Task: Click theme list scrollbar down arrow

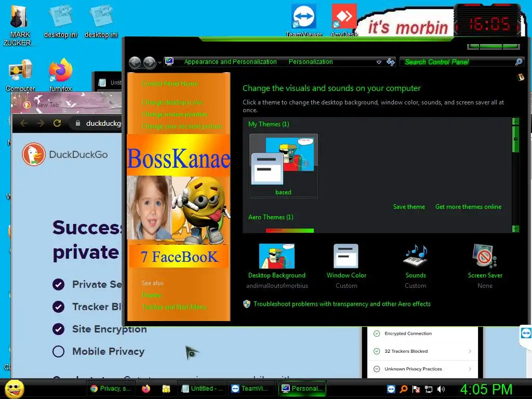Action: 515,229
